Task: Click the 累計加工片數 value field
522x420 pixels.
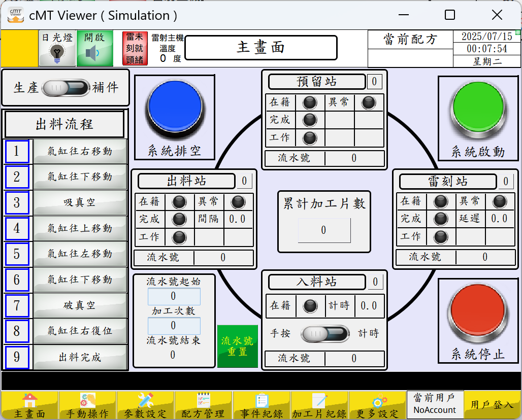Action: click(324, 230)
